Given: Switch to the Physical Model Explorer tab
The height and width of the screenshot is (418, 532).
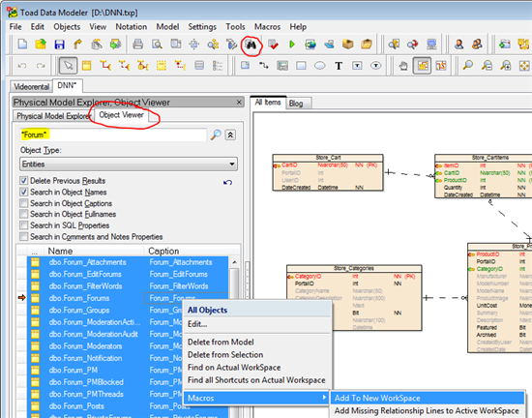Looking at the screenshot, I should 53,116.
